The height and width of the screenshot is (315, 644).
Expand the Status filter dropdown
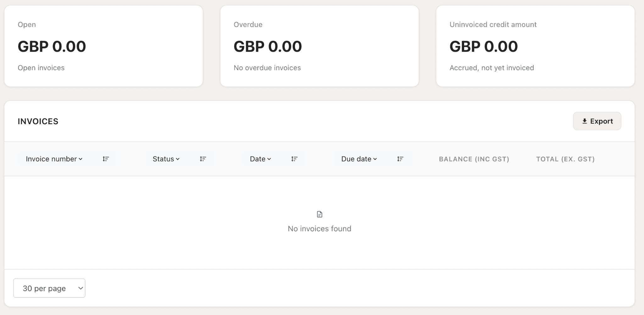pyautogui.click(x=166, y=159)
